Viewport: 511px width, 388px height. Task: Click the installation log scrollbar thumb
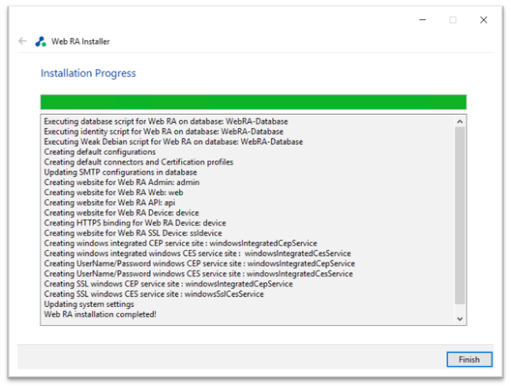460,215
